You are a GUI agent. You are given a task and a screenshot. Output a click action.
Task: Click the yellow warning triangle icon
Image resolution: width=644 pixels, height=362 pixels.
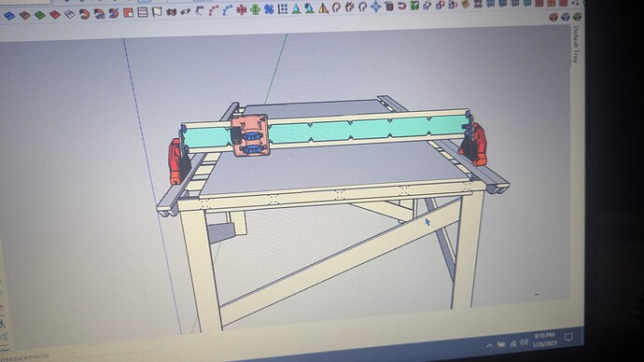pyautogui.click(x=323, y=7)
